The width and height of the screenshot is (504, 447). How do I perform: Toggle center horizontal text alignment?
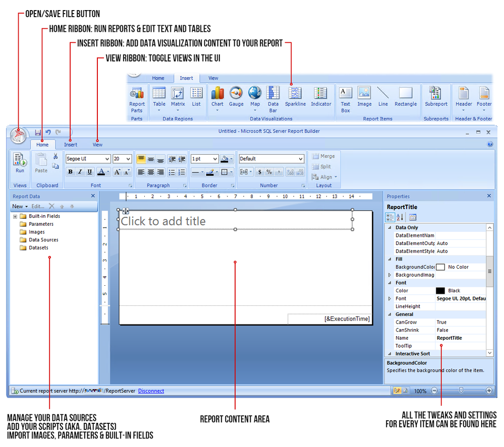coord(151,172)
